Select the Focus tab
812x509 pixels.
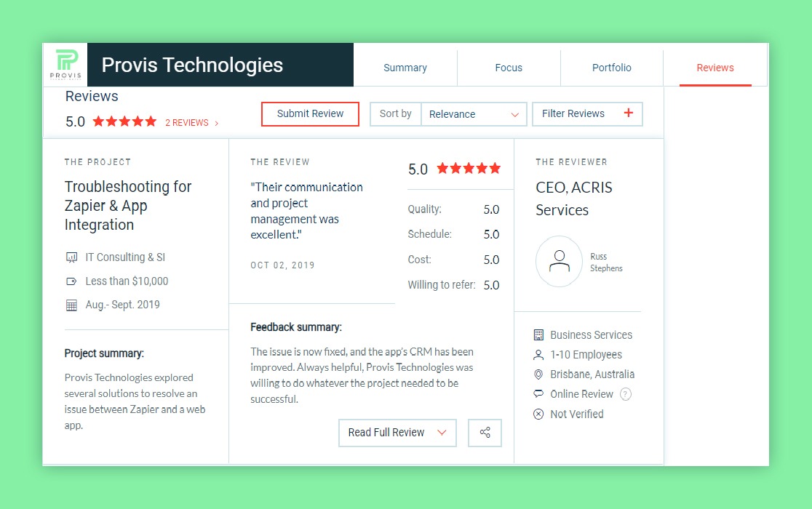coord(509,67)
